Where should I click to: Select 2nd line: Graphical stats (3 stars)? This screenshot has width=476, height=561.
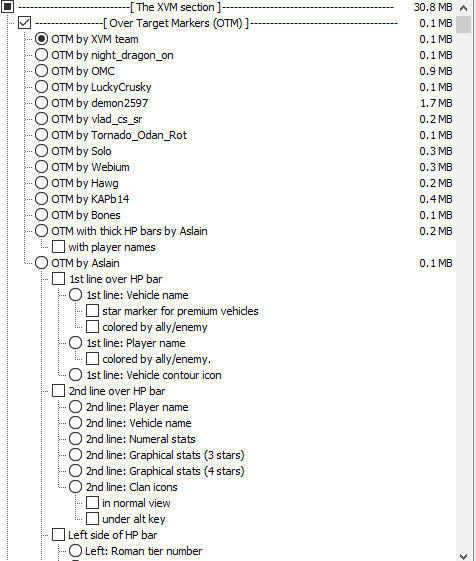(76, 455)
